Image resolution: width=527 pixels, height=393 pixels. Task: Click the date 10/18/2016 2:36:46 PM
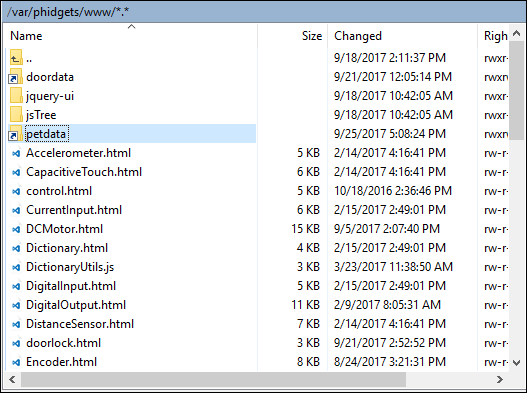[393, 191]
